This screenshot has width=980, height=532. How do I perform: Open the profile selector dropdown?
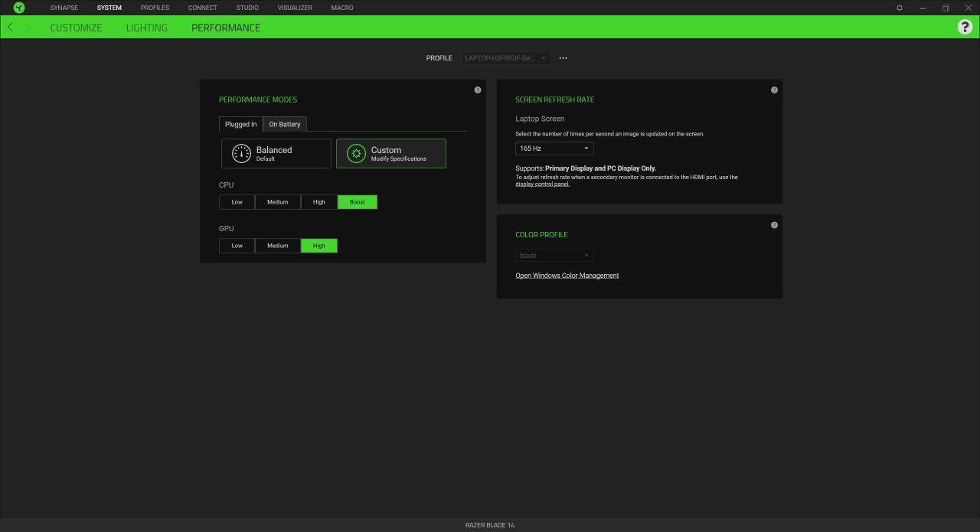[505, 58]
